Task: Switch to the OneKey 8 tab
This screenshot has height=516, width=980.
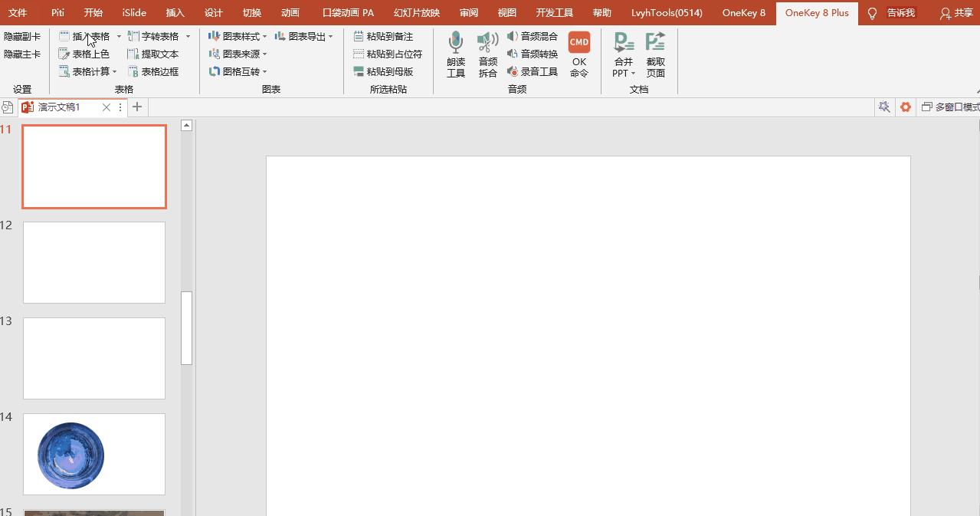Action: pos(743,12)
